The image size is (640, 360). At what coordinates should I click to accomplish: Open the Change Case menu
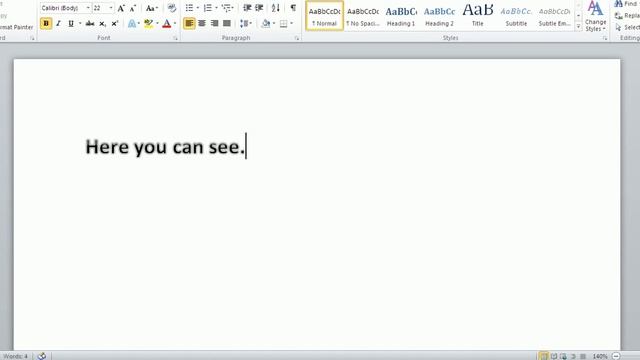(x=151, y=8)
